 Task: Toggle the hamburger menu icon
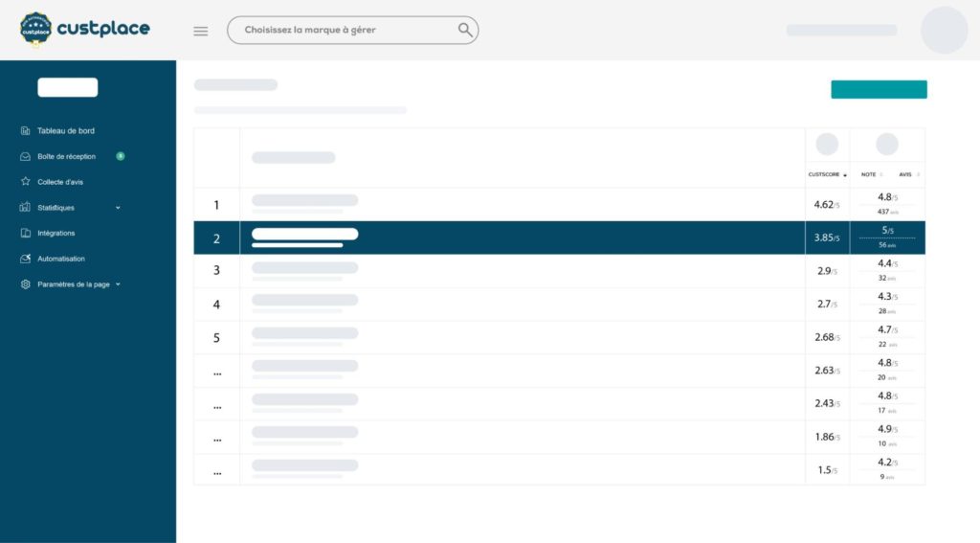pos(201,31)
